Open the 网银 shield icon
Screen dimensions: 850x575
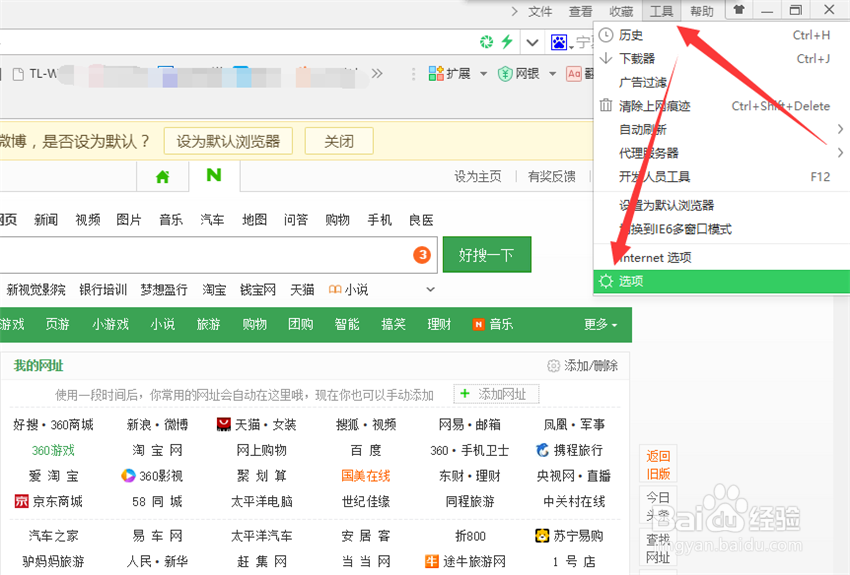point(505,74)
